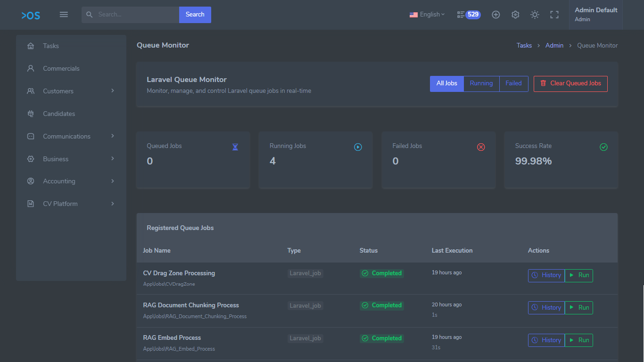Click Clear Queued Jobs button
Viewport: 644px width, 362px height.
pos(570,83)
